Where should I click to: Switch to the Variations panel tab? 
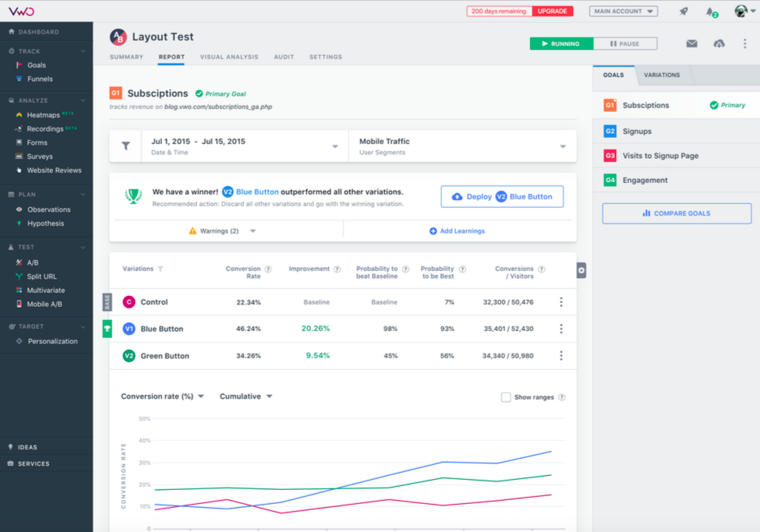click(662, 75)
